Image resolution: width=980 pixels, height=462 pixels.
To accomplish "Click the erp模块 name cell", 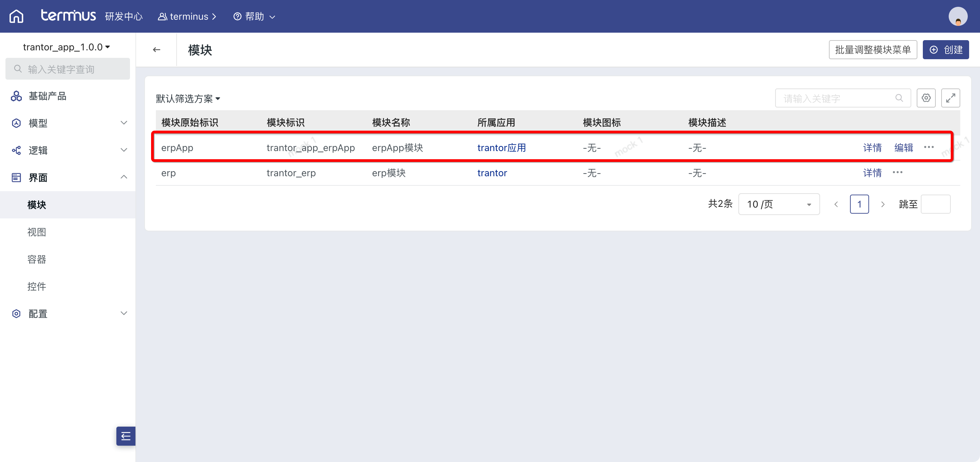I will click(388, 173).
